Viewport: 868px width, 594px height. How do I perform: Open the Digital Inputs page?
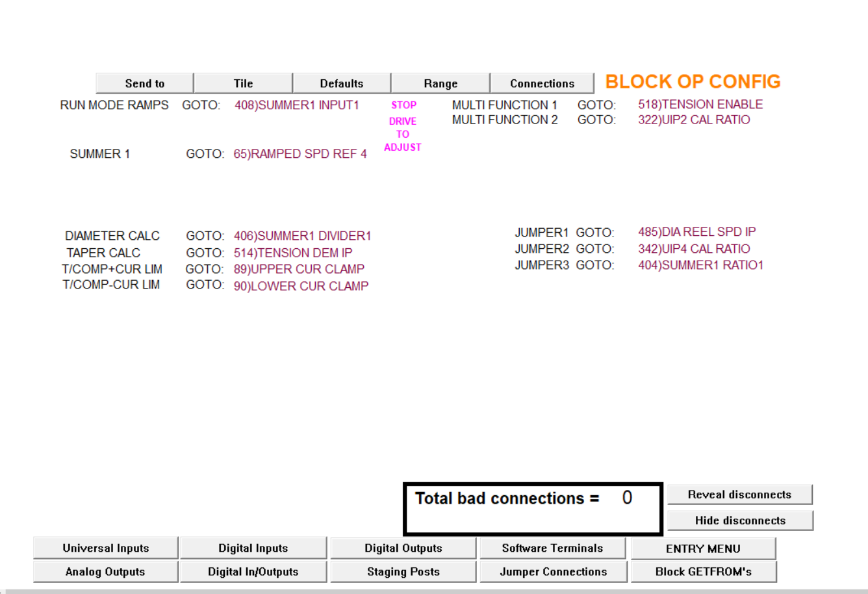click(x=253, y=548)
